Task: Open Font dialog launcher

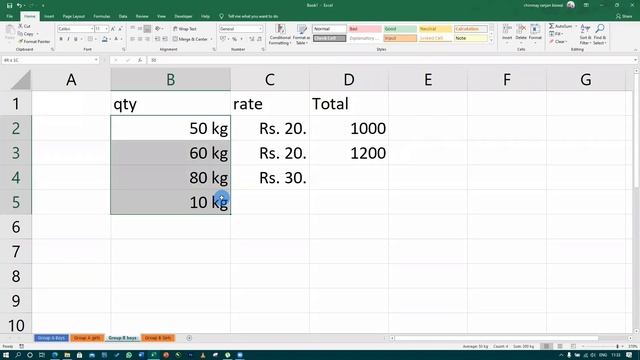Action: tap(124, 49)
